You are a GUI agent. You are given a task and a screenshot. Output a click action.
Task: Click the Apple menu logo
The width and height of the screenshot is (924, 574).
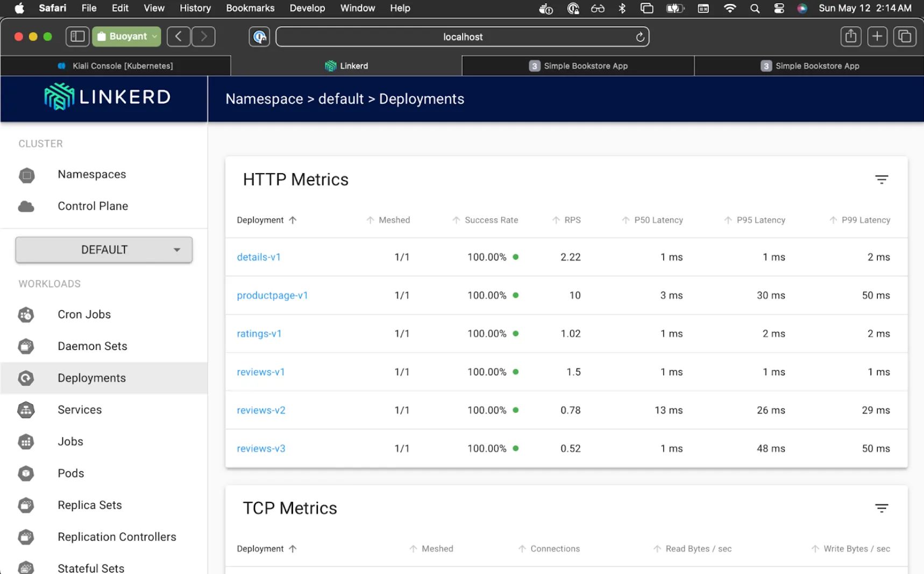click(19, 8)
